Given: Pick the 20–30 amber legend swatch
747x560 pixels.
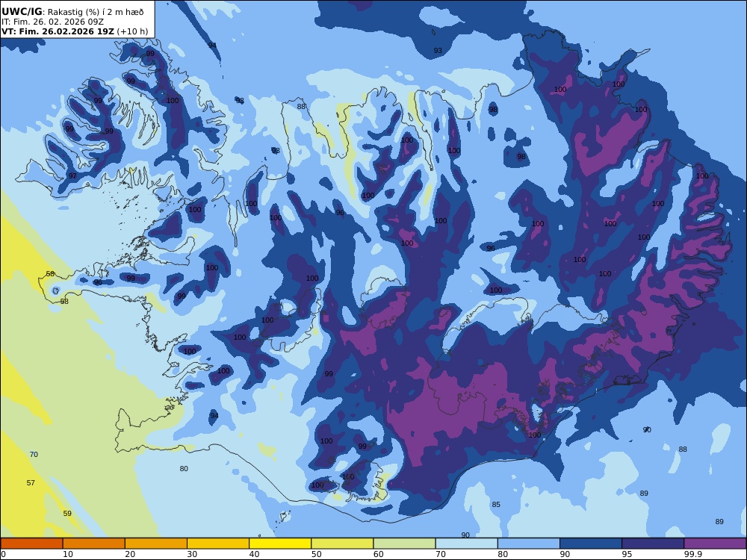Looking at the screenshot, I should pos(156,544).
